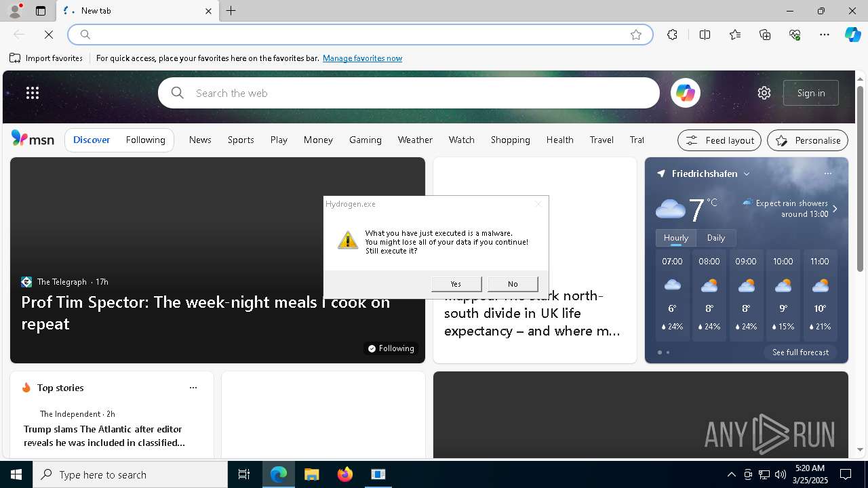
Task: Open the Play category
Action: click(x=279, y=140)
